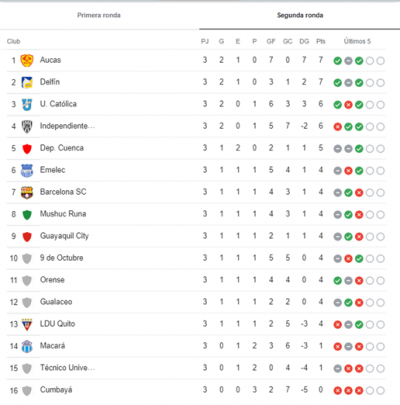Click the U. Católica club logo
Image resolution: width=400 pixels, height=405 pixels.
coord(27,104)
